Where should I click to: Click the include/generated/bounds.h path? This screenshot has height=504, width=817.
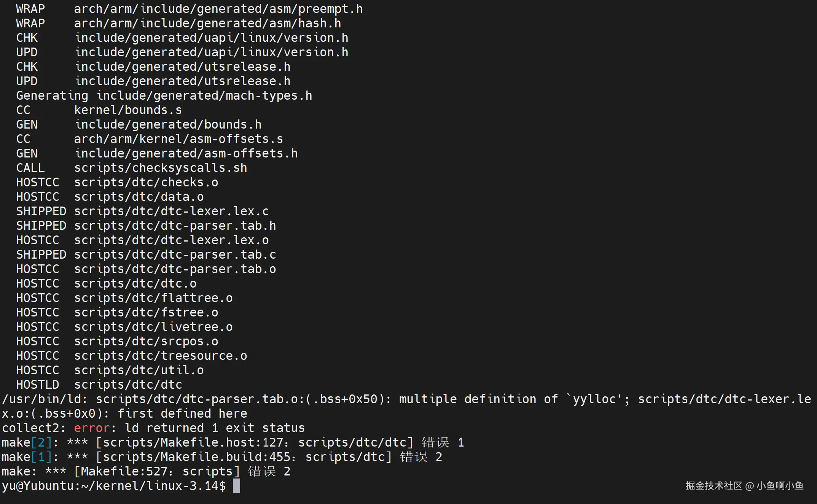point(168,124)
